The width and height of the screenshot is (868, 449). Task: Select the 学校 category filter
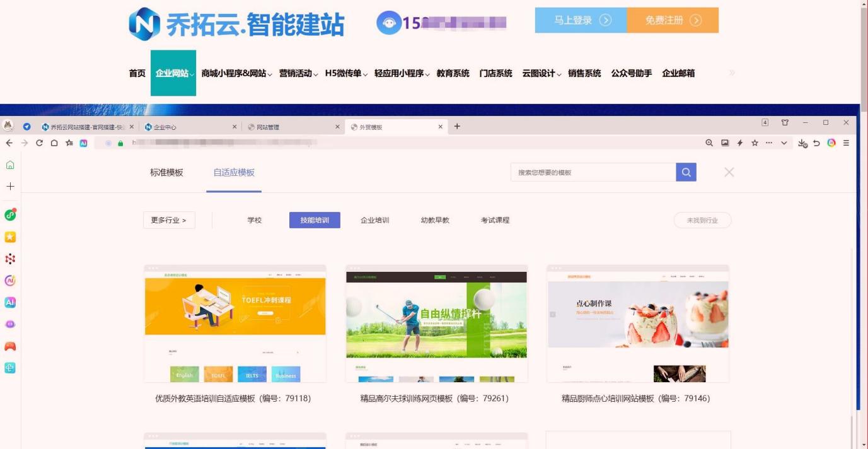[255, 220]
